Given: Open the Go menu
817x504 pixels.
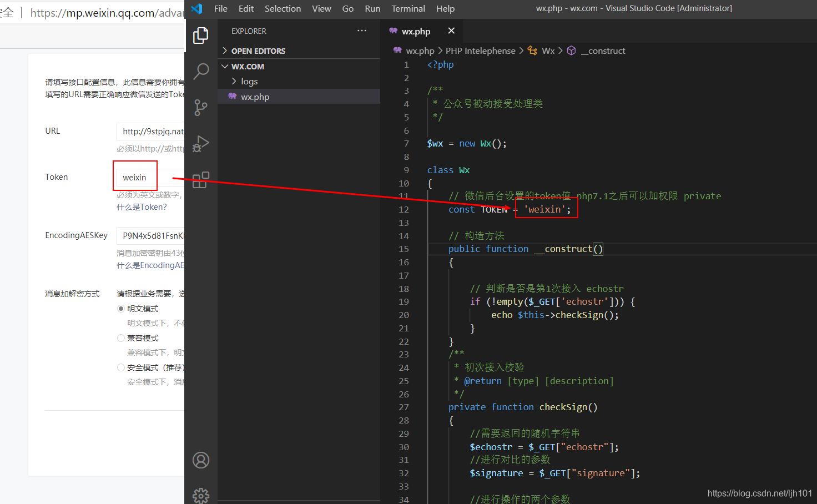Looking at the screenshot, I should tap(348, 8).
